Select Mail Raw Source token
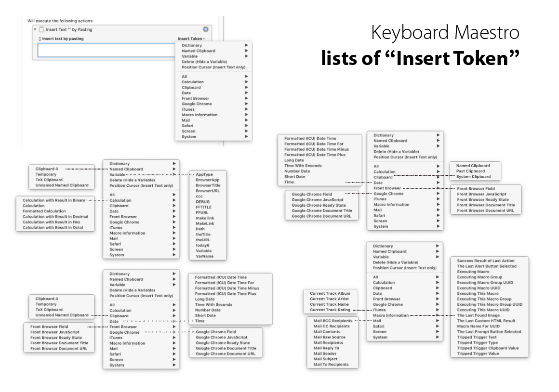 (329, 337)
